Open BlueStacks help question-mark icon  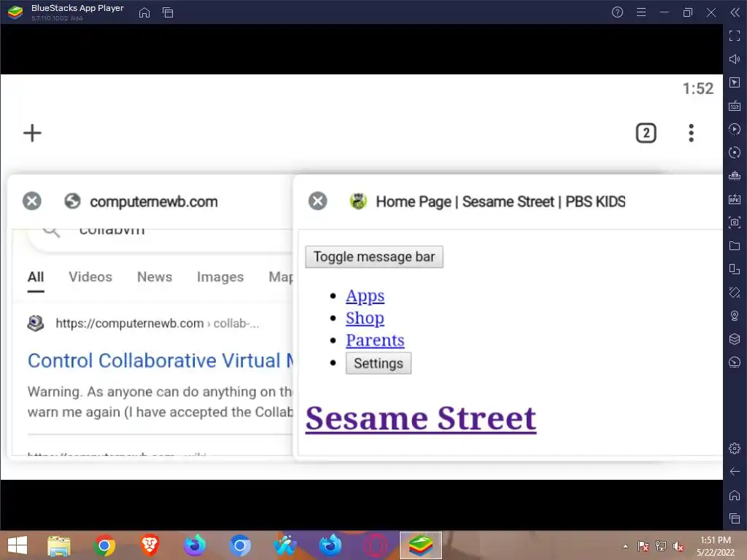[x=617, y=12]
